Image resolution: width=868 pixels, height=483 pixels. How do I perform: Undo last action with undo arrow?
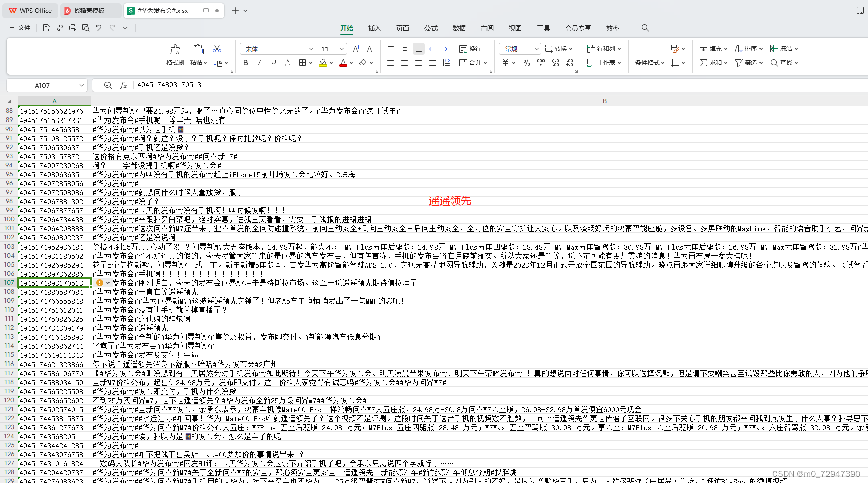point(99,28)
